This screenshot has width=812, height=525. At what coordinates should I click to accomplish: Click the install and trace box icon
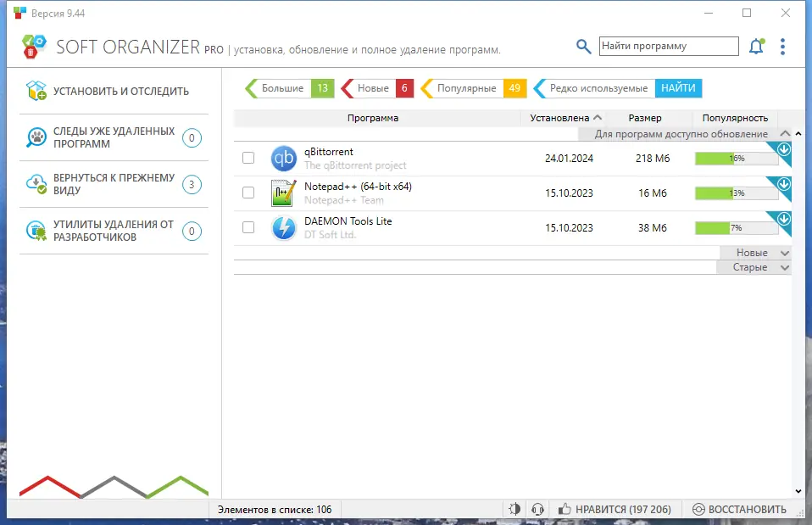36,91
